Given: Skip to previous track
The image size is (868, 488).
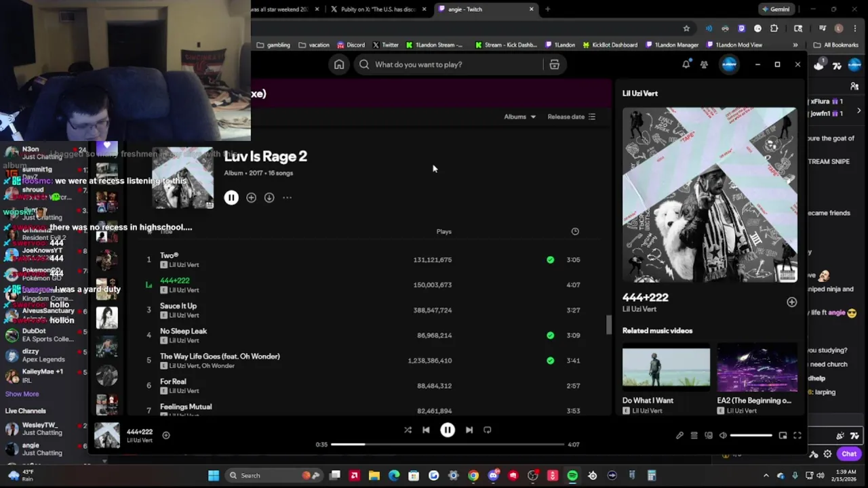Looking at the screenshot, I should [x=426, y=430].
